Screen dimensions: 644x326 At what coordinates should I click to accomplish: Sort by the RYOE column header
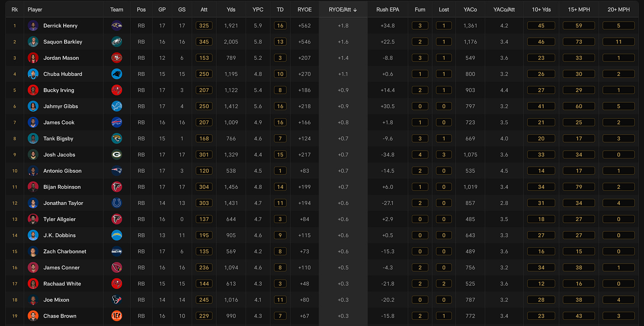point(304,9)
